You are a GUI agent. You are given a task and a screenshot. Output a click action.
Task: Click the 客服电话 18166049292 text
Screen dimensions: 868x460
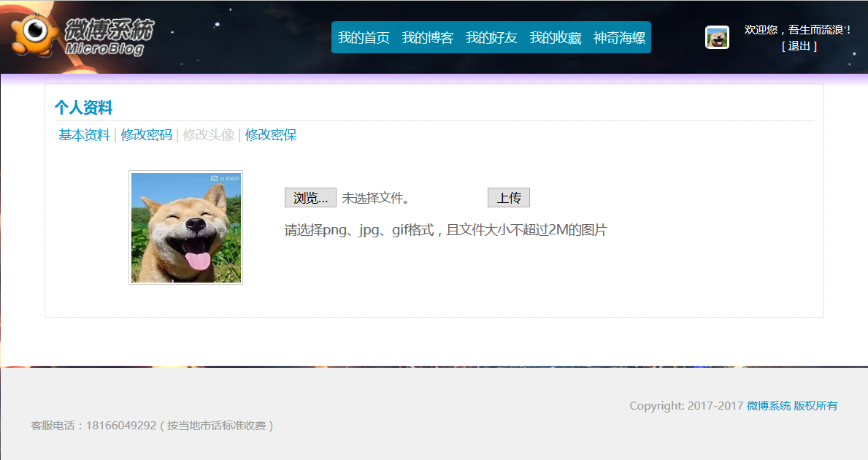tap(153, 426)
